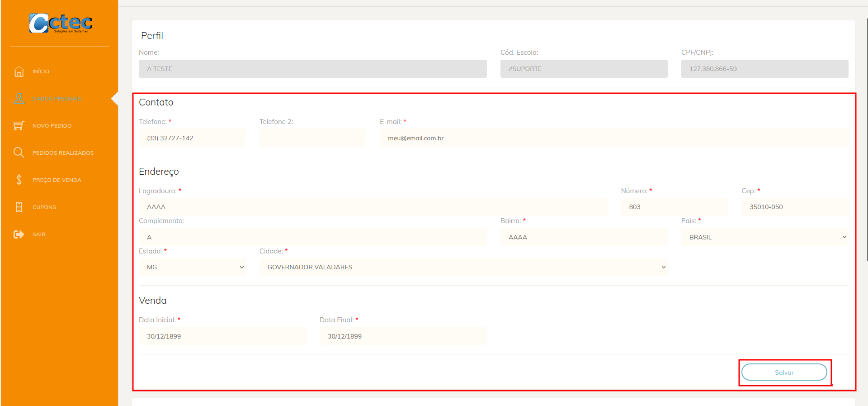Viewport: 868px width, 406px height.
Task: Open Novo Pedido shopping cart icon
Action: click(x=19, y=126)
